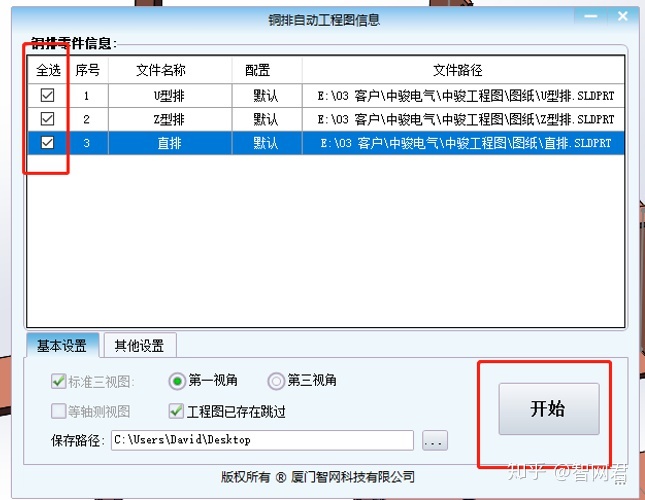The width and height of the screenshot is (645, 500).
Task: Select the Z型排 file name cell
Action: tap(170, 120)
